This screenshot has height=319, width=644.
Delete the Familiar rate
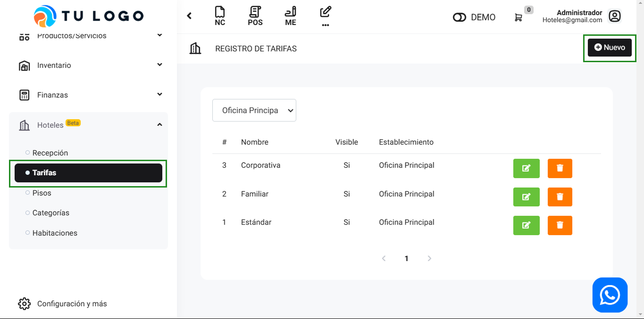[560, 197]
